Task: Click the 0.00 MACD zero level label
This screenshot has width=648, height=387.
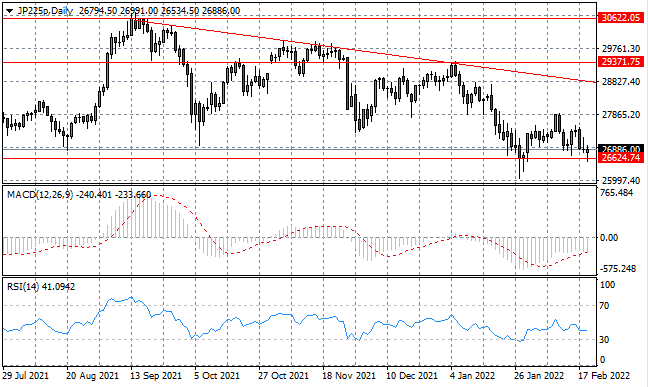Action: pos(609,237)
